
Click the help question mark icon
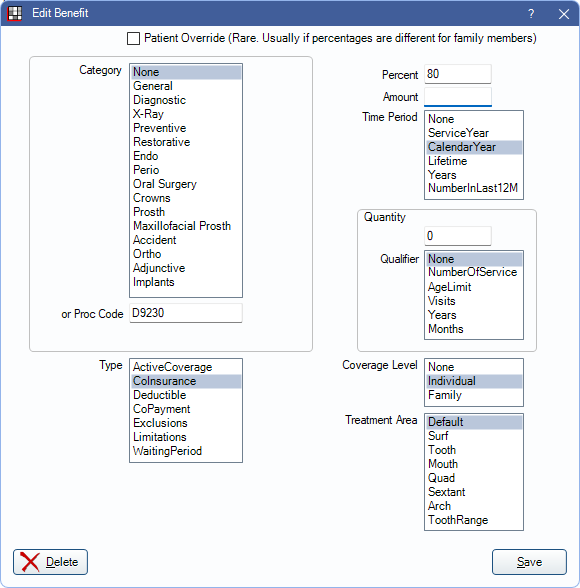pyautogui.click(x=531, y=14)
